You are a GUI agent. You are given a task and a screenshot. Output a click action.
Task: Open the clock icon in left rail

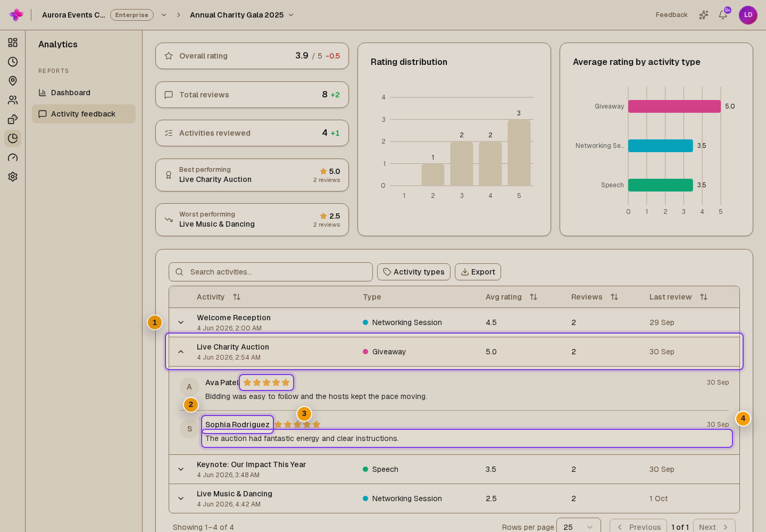click(x=13, y=62)
